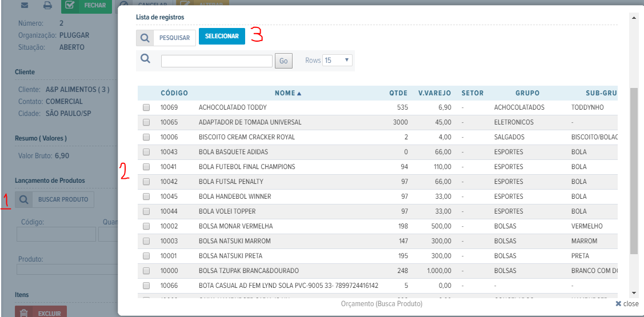Click the Código input field in the background form
Image resolution: width=644 pixels, height=317 pixels.
[56, 234]
